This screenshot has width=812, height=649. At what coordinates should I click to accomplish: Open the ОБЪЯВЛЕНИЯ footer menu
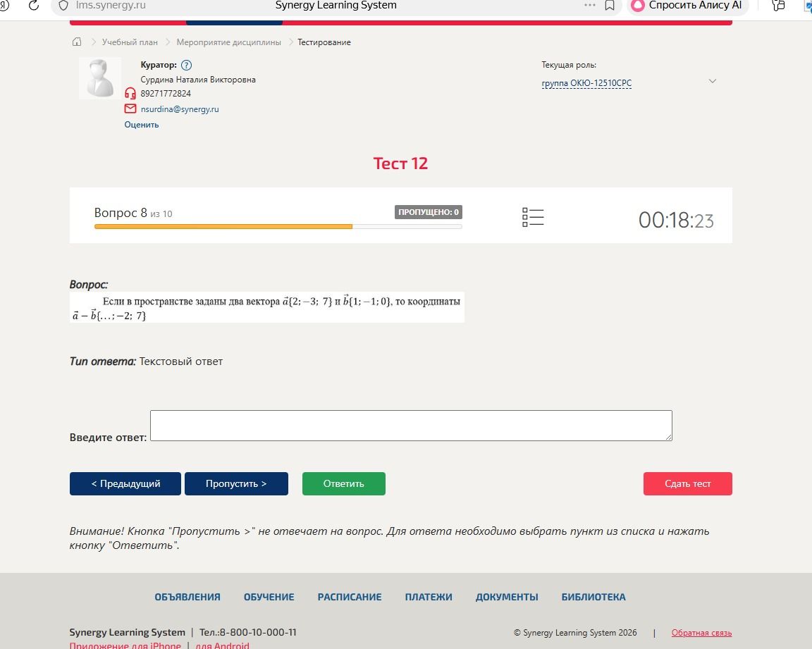pos(187,597)
